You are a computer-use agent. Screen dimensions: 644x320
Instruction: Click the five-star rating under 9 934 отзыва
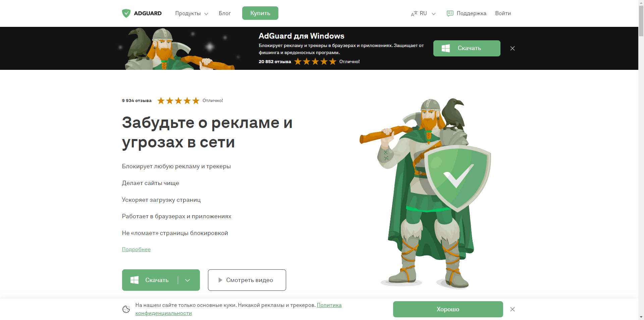178,101
